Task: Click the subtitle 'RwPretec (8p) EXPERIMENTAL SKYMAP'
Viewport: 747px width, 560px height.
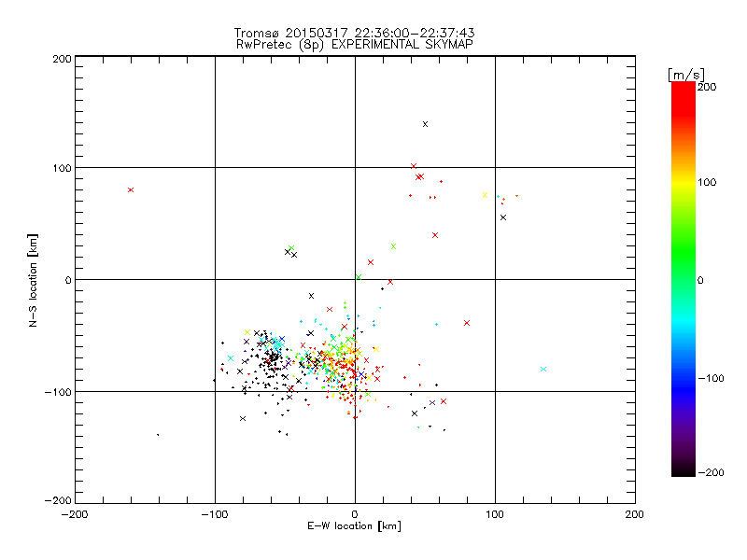Action: point(354,44)
